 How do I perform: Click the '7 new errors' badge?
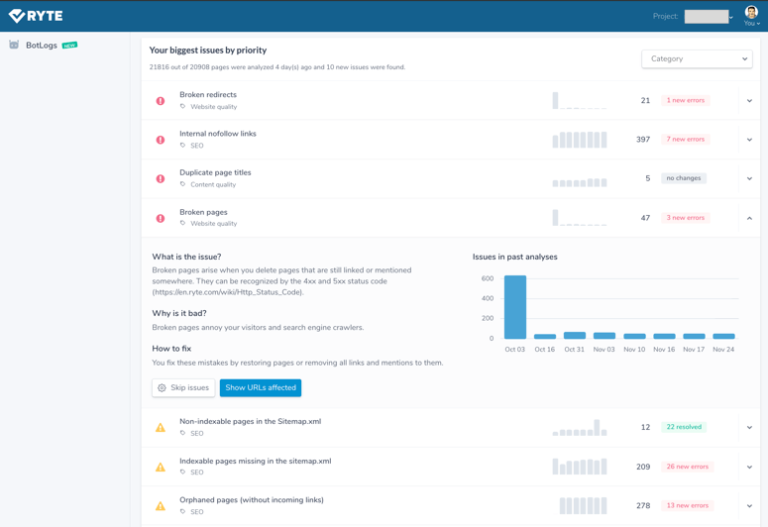tap(685, 140)
